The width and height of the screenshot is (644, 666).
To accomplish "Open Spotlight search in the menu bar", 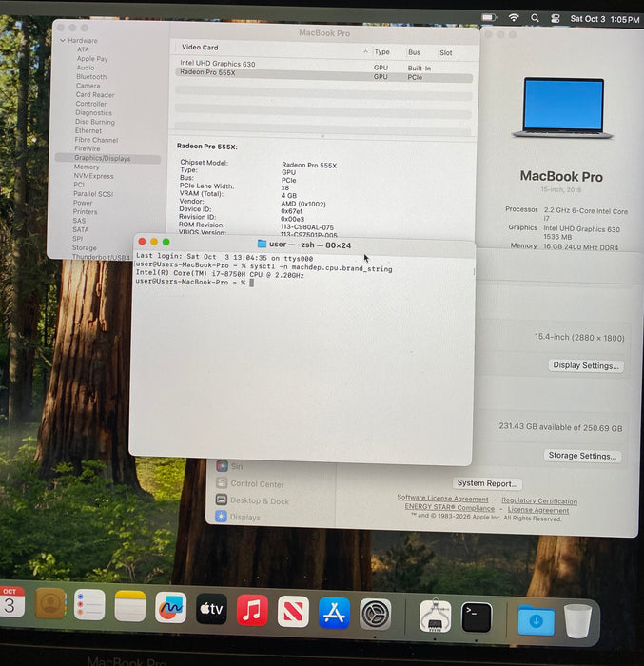I will [x=535, y=18].
